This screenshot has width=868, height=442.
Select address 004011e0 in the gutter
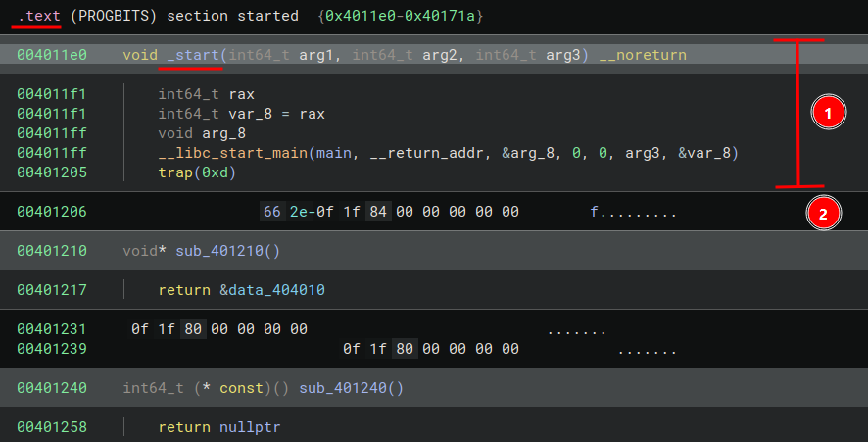52,55
